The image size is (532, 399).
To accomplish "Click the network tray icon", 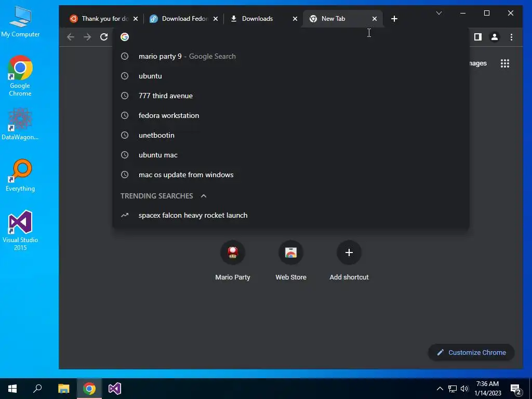I will click(453, 389).
